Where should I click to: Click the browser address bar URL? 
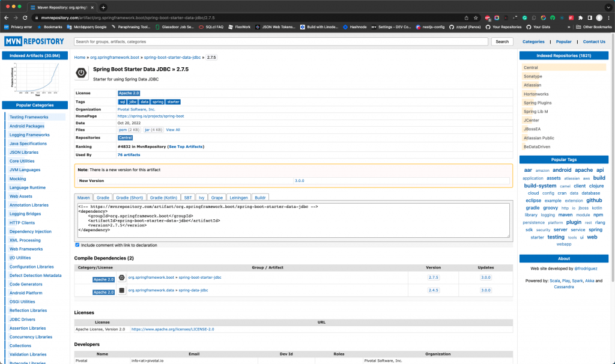point(128,17)
